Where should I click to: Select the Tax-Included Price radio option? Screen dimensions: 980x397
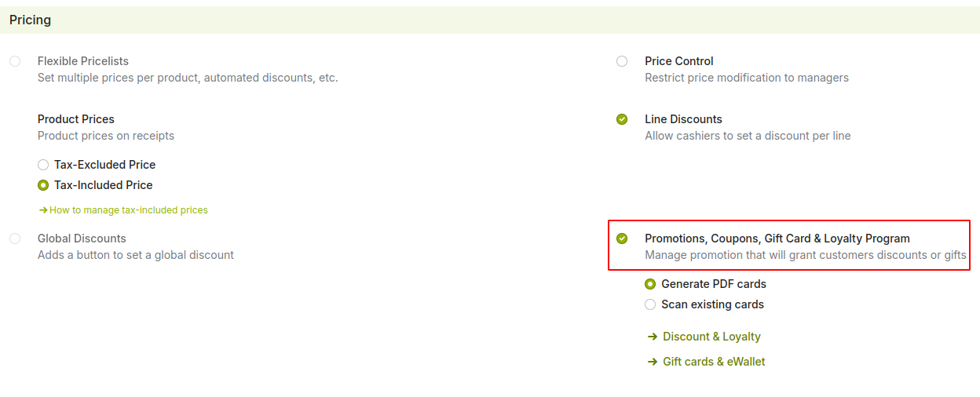click(43, 185)
